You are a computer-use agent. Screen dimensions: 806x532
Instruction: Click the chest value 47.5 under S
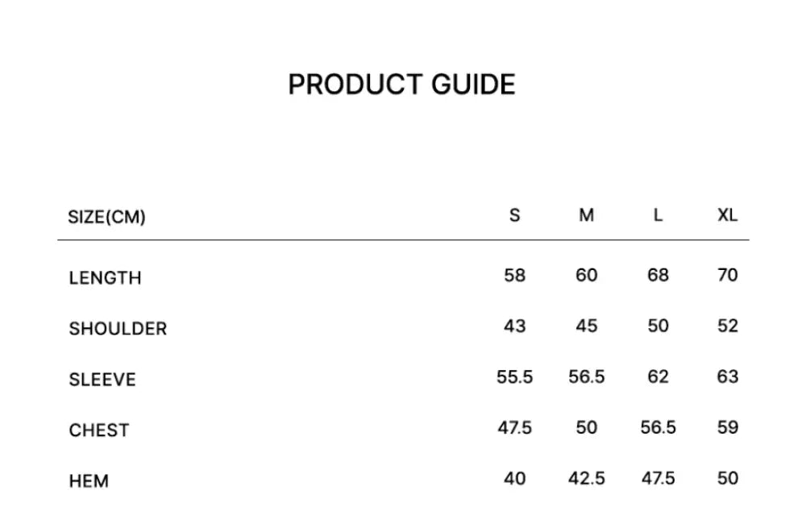(x=515, y=428)
